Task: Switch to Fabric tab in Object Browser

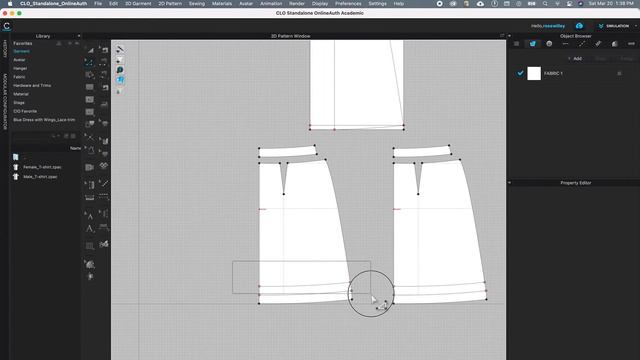Action: click(x=533, y=44)
